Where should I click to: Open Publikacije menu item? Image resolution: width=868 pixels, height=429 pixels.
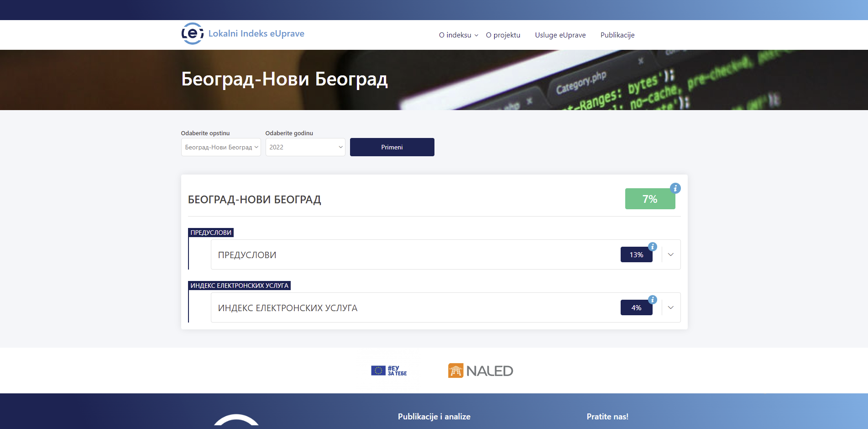tap(617, 35)
